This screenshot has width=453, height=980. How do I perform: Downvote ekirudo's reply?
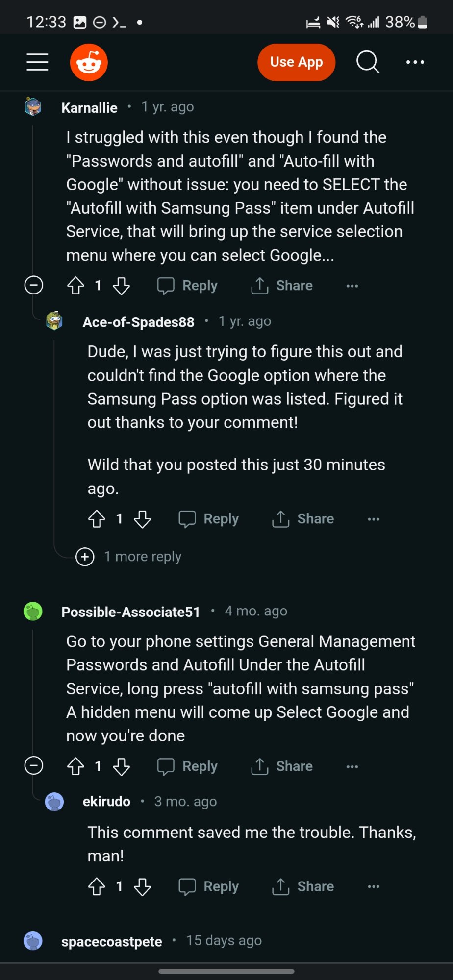[x=142, y=886]
